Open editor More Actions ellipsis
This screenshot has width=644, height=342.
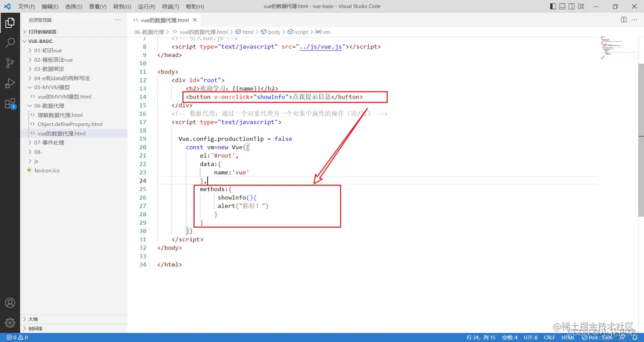pyautogui.click(x=635, y=20)
